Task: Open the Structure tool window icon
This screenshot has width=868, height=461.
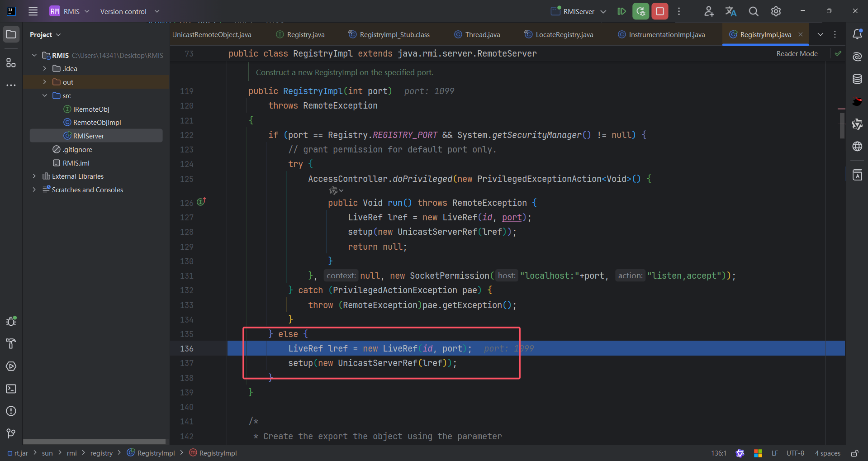Action: (x=11, y=62)
